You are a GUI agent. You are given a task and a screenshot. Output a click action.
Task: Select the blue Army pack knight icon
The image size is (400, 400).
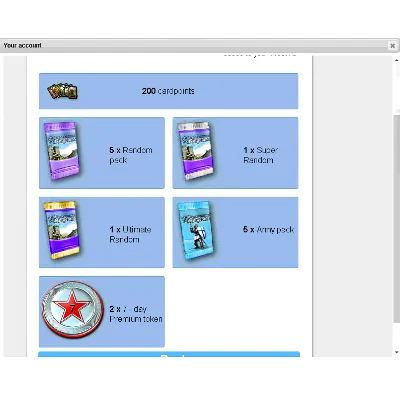196,230
